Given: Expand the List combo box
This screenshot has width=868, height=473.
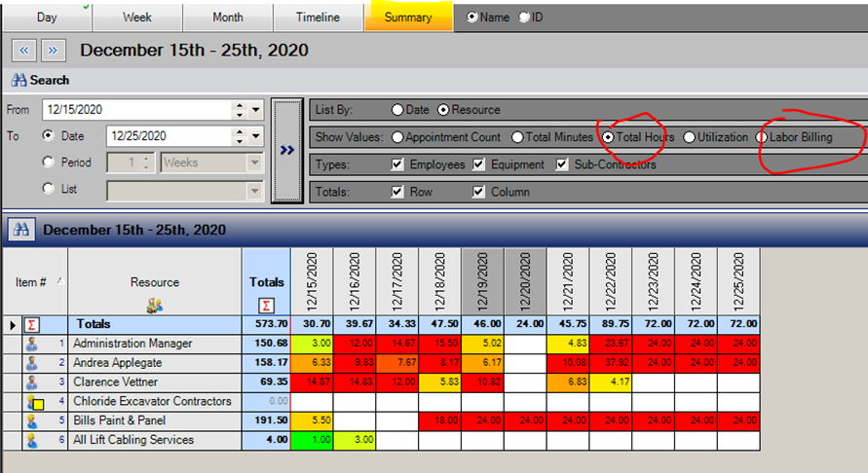Looking at the screenshot, I should (255, 190).
